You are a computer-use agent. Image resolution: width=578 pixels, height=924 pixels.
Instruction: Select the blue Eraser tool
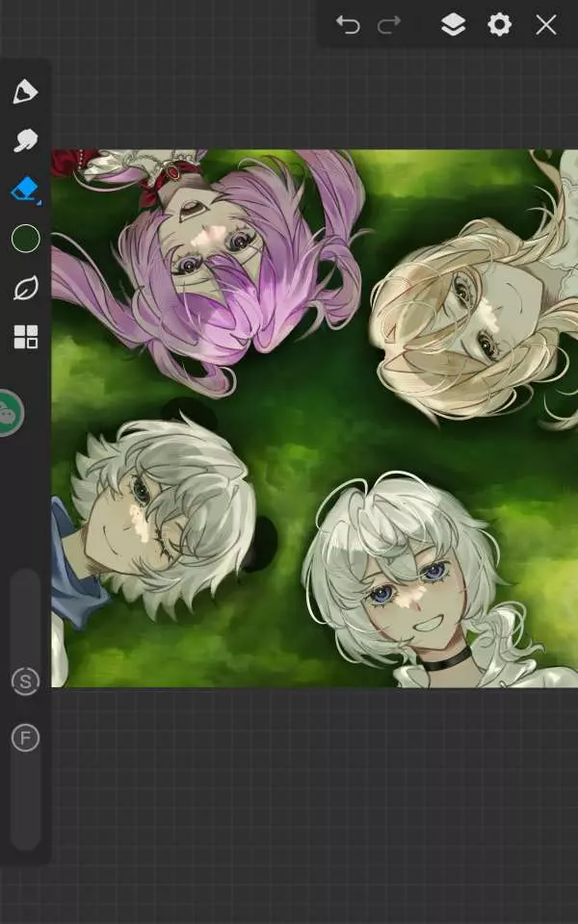pyautogui.click(x=24, y=189)
